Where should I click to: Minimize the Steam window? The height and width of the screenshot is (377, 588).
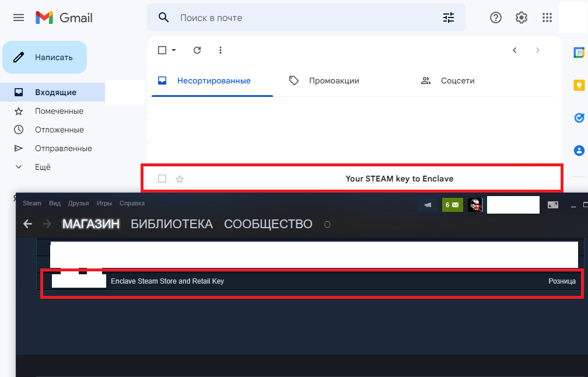click(573, 205)
